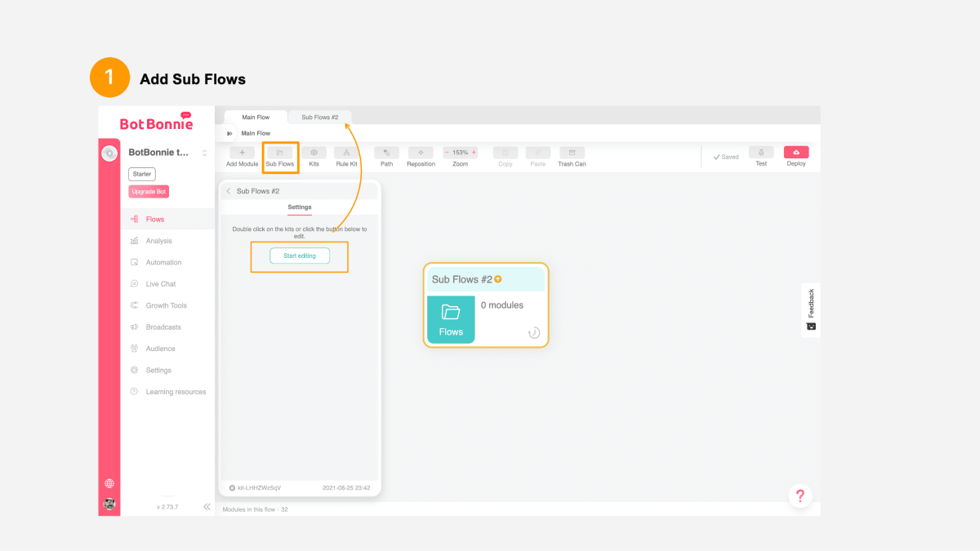The width and height of the screenshot is (980, 551).
Task: Click the BotBonnie logo
Action: point(157,122)
